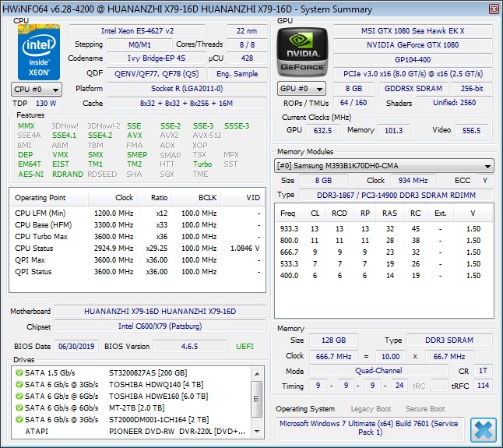503x448 pixels.
Task: Click status icon for ST2000DM001-1CH164 drive
Action: tap(19, 419)
